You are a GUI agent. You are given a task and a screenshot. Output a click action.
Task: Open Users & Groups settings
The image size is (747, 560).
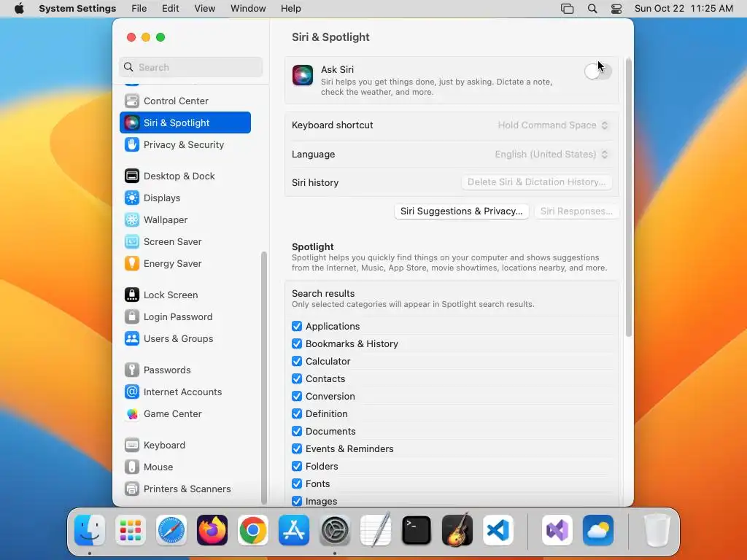click(185, 339)
